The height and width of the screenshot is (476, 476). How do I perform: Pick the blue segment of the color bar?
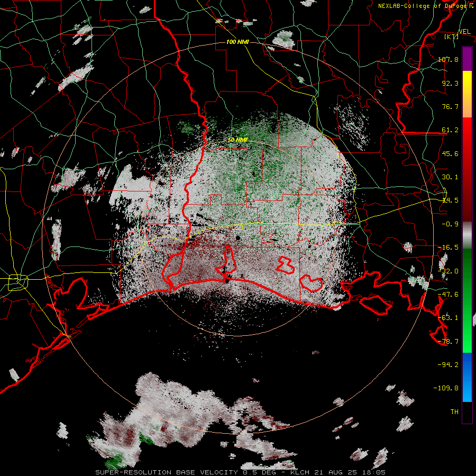pyautogui.click(x=467, y=377)
